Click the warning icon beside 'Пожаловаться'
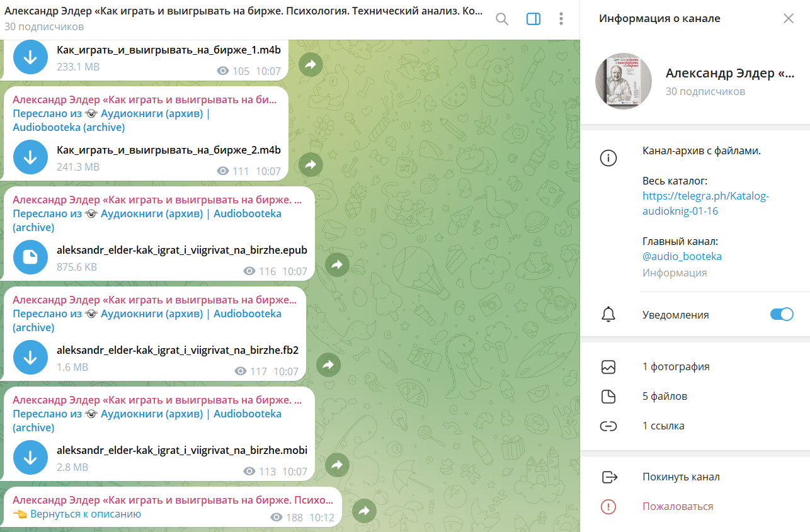810x532 pixels. tap(608, 507)
